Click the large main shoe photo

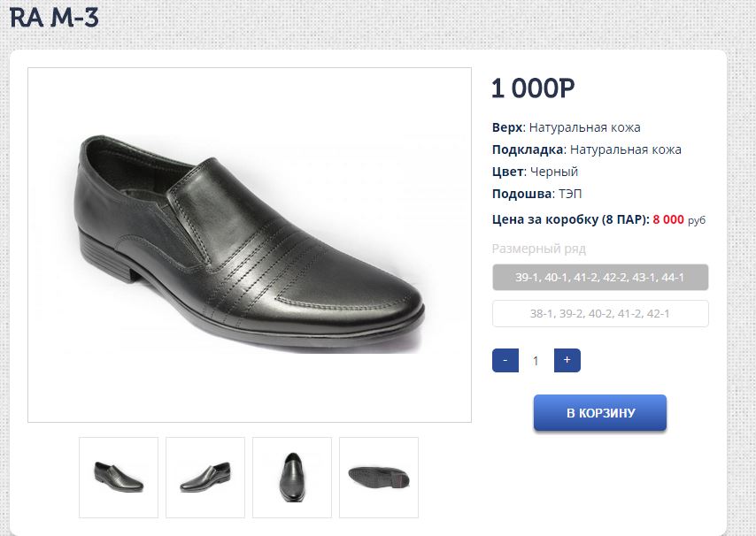(250, 245)
